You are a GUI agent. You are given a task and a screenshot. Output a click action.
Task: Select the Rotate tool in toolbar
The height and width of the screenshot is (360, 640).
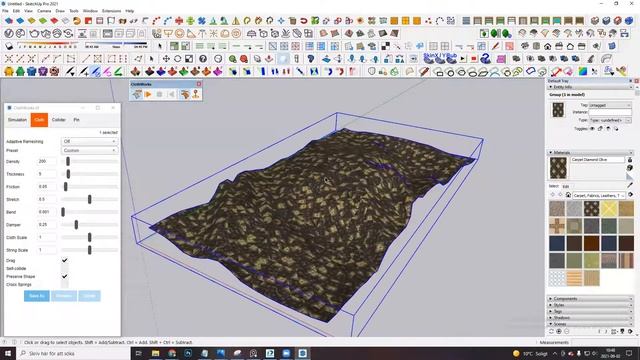pos(178,59)
